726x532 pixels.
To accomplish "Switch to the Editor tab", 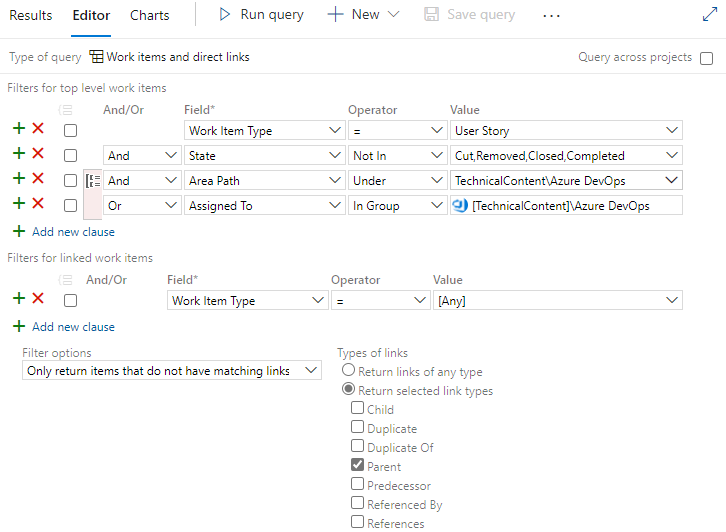I will coord(91,15).
